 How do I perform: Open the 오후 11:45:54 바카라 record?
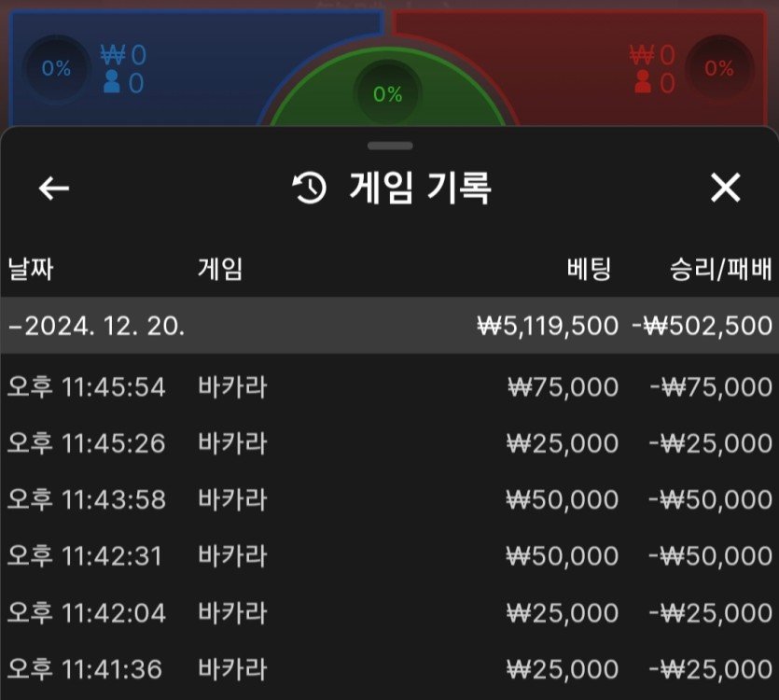(x=390, y=386)
